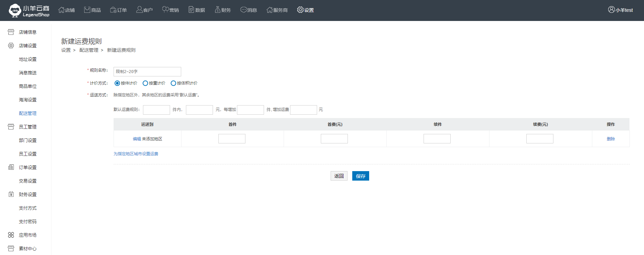
Task: Click 删除 in the table row
Action: 611,139
